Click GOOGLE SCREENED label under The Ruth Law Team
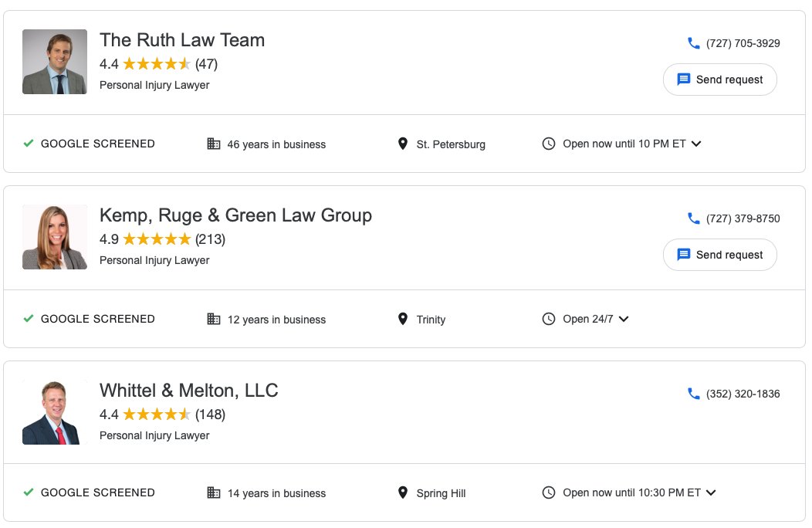812x528 pixels. [98, 144]
